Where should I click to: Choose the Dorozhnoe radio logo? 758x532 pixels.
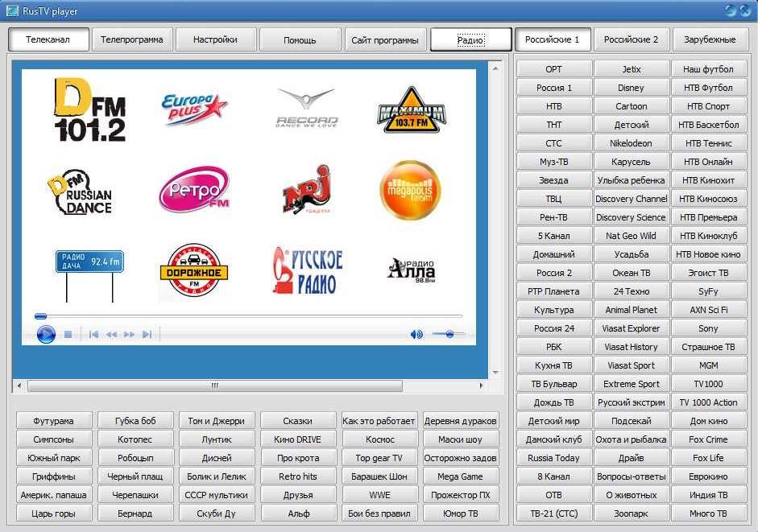click(x=193, y=271)
